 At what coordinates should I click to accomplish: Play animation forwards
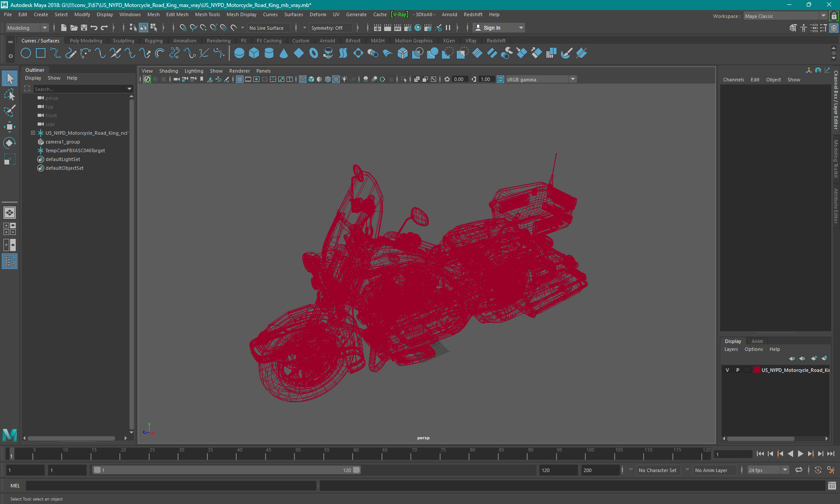pyautogui.click(x=800, y=454)
